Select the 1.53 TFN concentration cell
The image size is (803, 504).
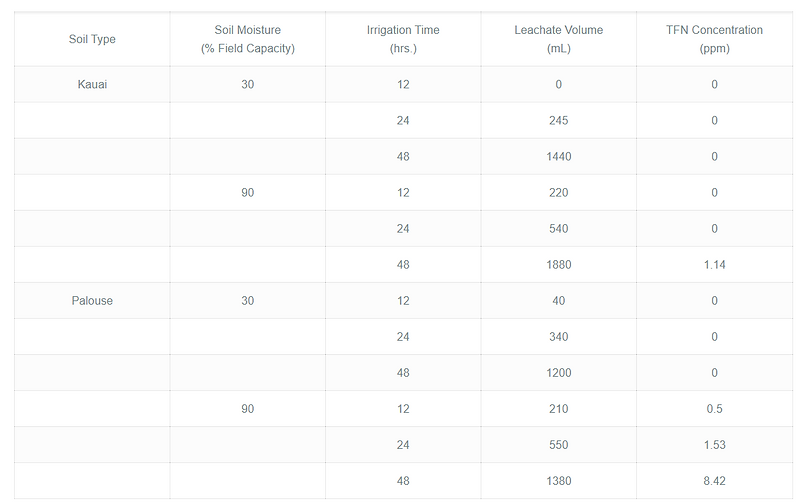coord(714,444)
